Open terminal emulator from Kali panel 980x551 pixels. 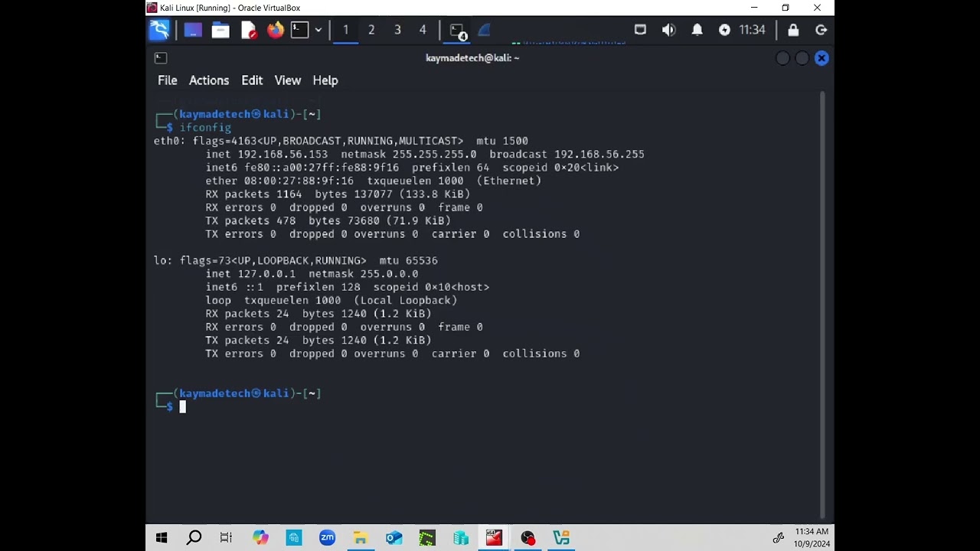tap(300, 30)
